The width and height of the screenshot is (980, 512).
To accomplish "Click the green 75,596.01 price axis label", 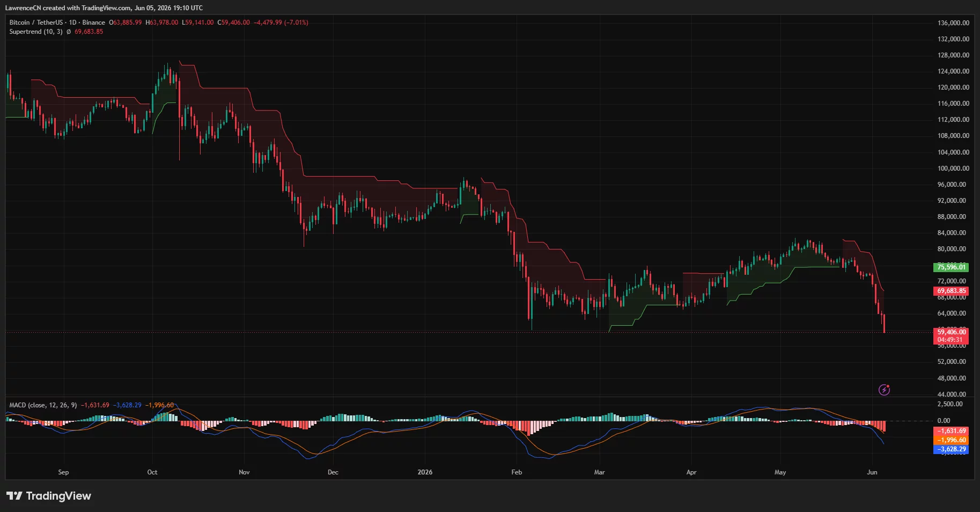I will pos(951,267).
